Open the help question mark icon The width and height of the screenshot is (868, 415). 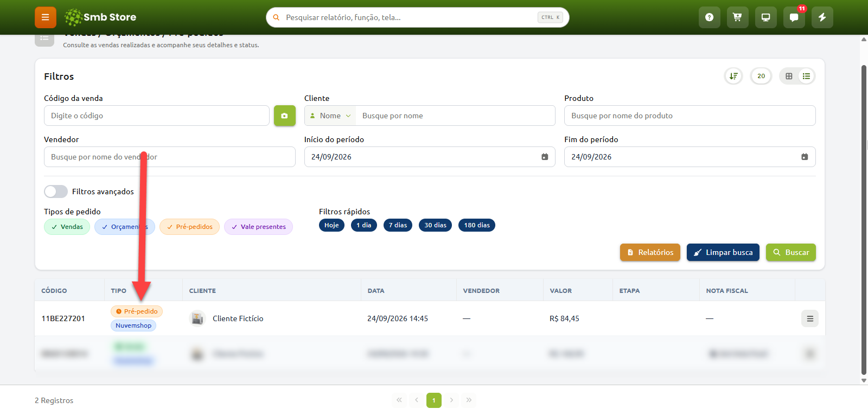pos(710,17)
